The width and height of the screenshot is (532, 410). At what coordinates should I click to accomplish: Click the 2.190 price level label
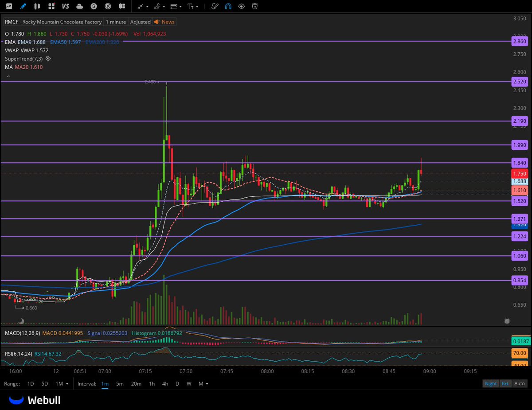519,121
